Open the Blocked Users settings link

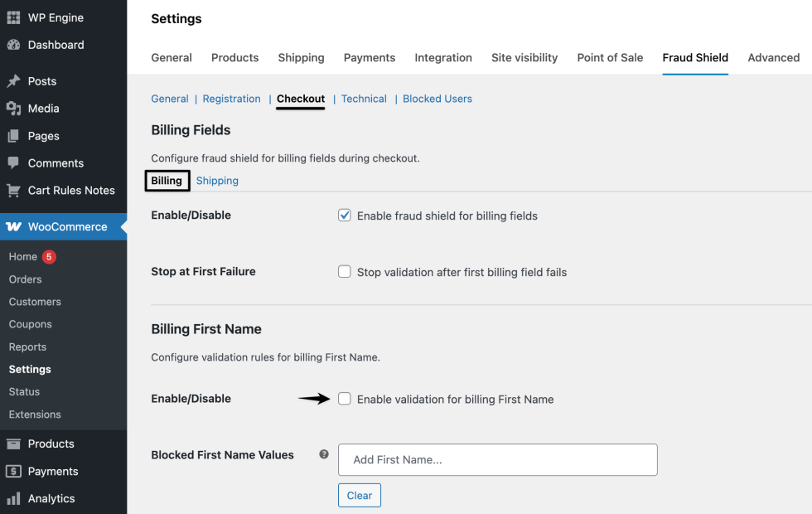[x=437, y=98]
